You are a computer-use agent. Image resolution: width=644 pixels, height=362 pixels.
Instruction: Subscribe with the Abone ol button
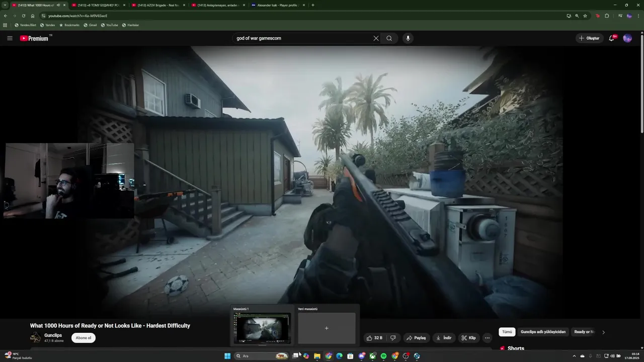pyautogui.click(x=84, y=338)
